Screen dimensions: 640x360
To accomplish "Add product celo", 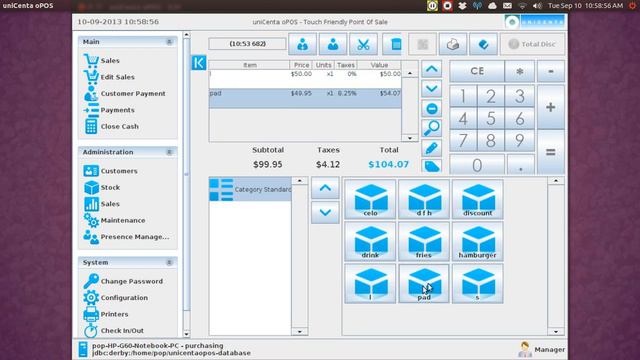I will pos(370,199).
